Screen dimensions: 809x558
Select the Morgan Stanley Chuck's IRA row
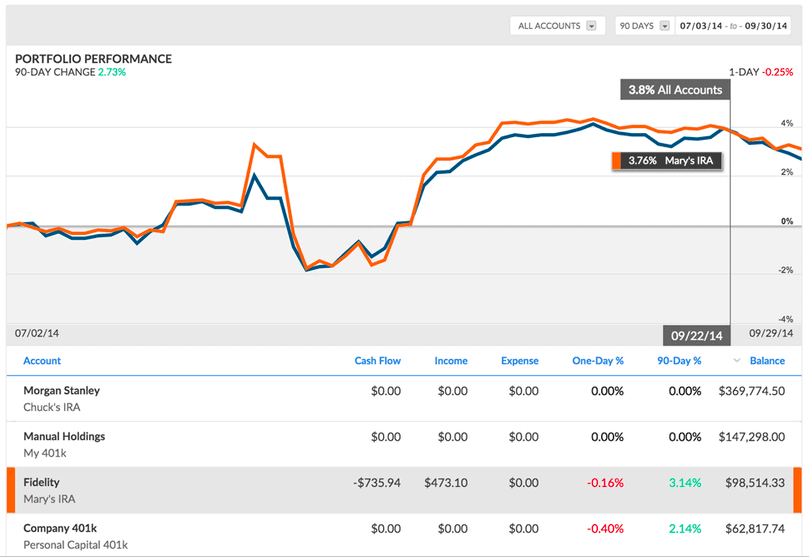tap(400, 398)
